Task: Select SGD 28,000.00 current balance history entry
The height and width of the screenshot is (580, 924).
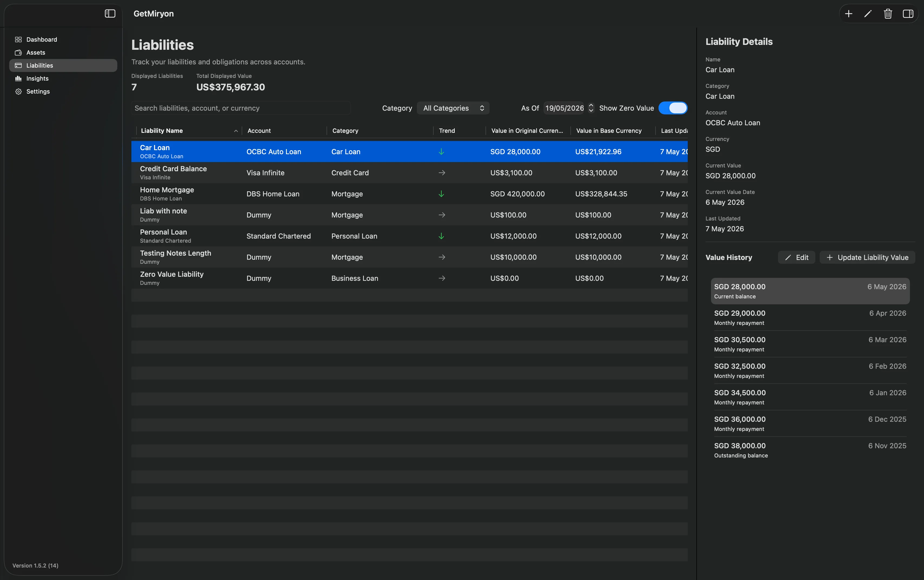Action: click(x=810, y=291)
